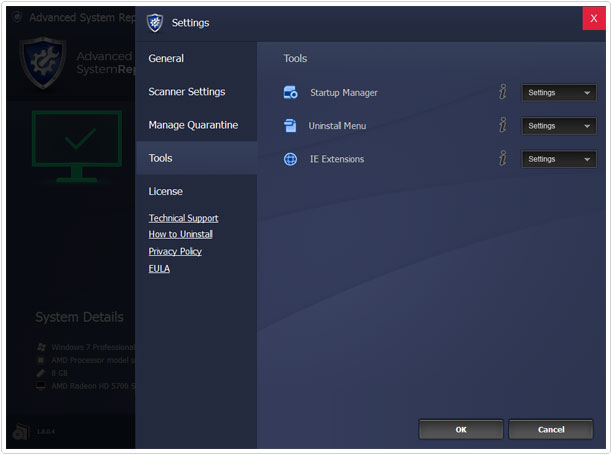The height and width of the screenshot is (455, 612).
Task: Open the License section
Action: click(x=196, y=191)
